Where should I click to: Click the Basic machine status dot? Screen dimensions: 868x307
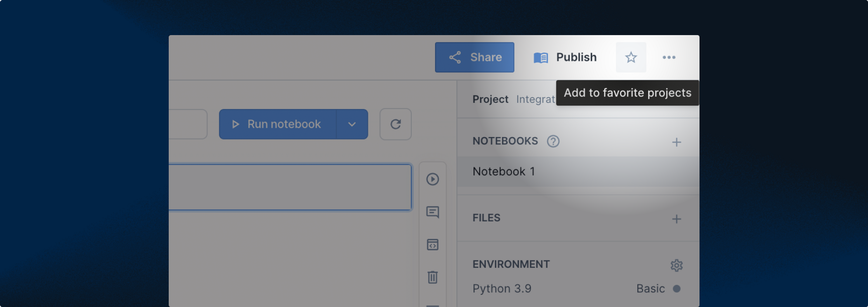point(677,289)
